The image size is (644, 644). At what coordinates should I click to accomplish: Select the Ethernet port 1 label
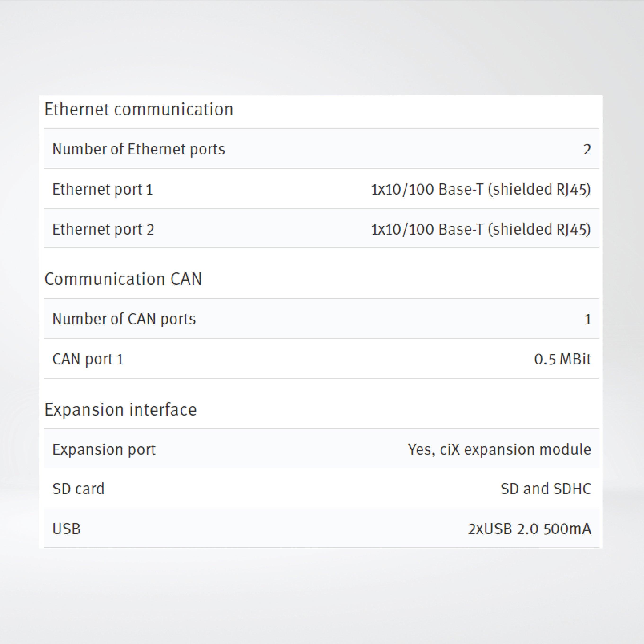[102, 189]
